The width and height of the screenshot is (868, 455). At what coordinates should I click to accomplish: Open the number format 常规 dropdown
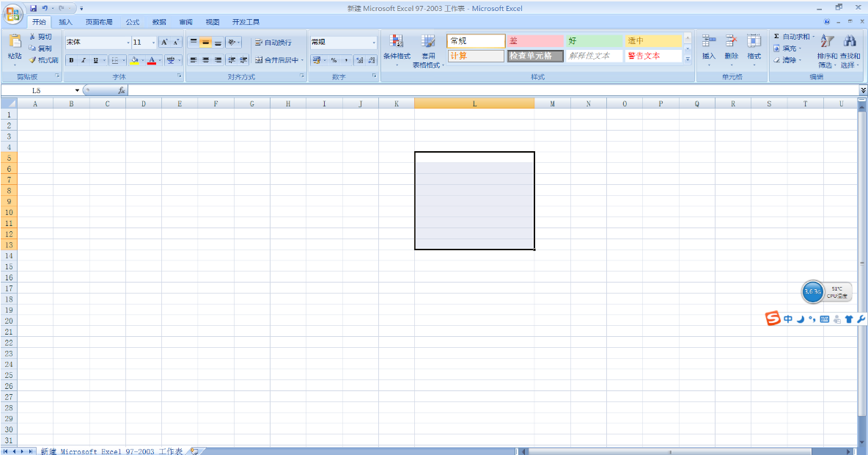tap(374, 43)
